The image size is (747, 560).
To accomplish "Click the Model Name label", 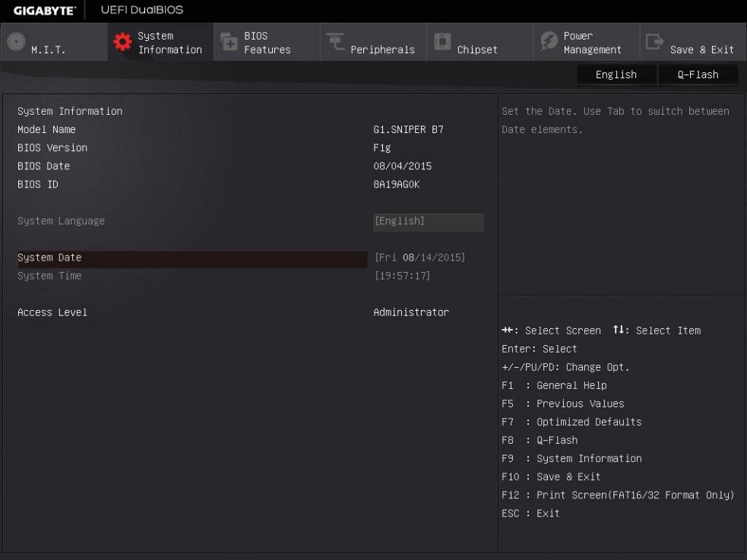I will 46,129.
